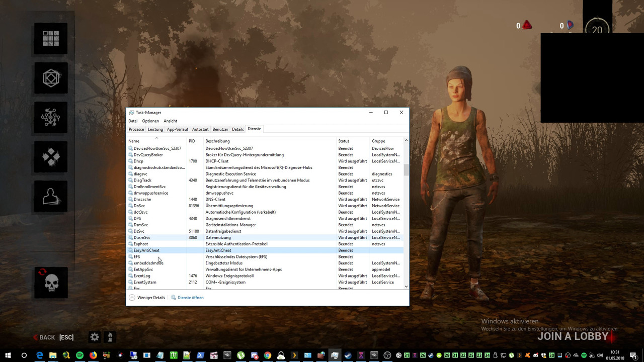The image size is (644, 362).
Task: Open the game settings gear icon
Action: (94, 337)
